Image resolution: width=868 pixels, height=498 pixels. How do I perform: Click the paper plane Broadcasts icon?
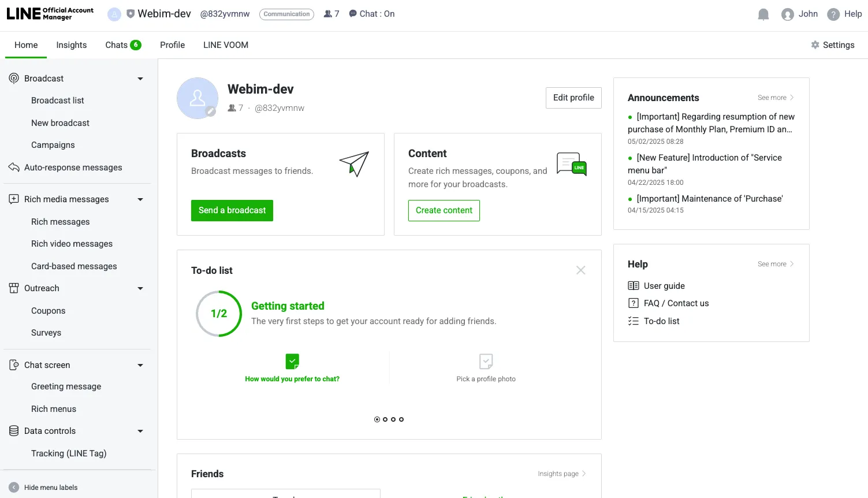pyautogui.click(x=354, y=164)
